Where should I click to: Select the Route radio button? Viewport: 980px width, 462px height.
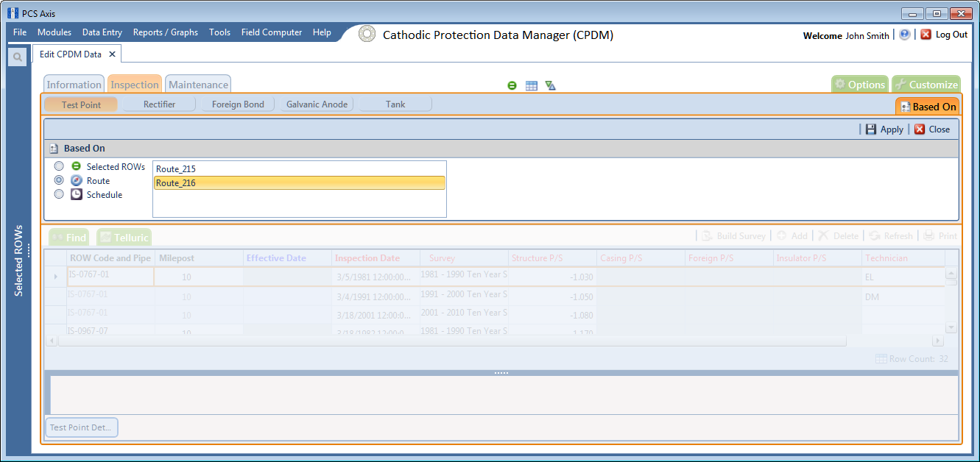(59, 180)
